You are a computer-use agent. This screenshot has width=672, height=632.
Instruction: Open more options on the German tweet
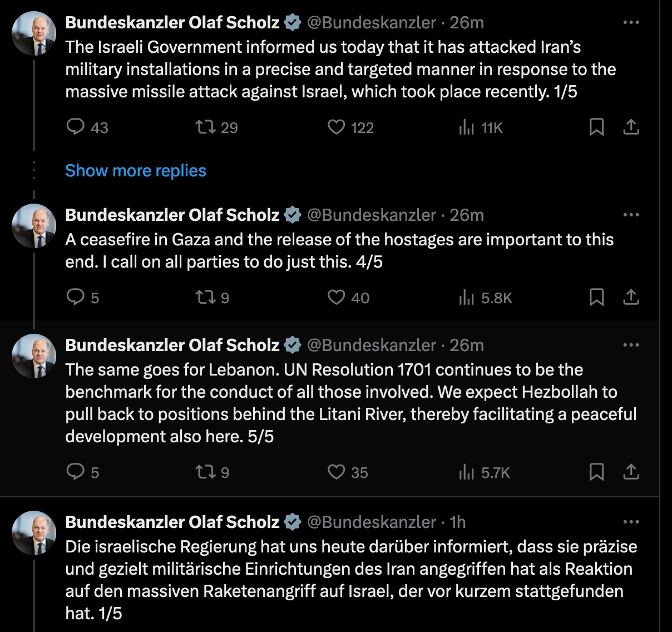(x=631, y=522)
